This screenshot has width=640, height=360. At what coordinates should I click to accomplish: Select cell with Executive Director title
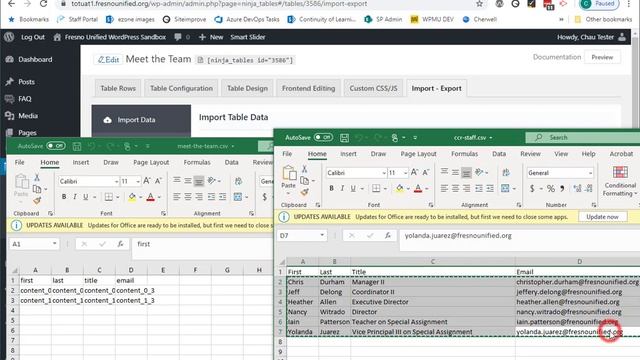pyautogui.click(x=433, y=302)
